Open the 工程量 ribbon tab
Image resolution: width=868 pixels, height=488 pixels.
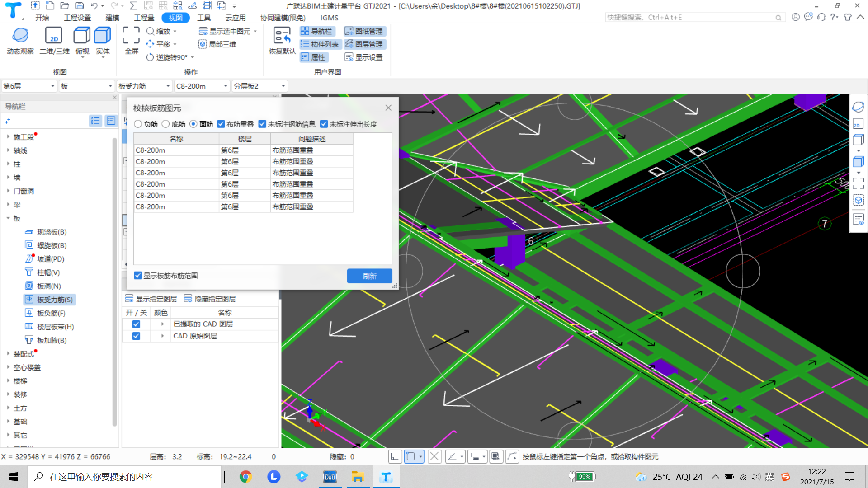tap(144, 18)
